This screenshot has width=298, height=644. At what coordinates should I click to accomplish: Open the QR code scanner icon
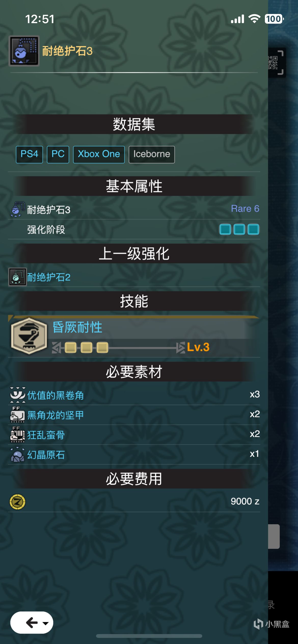[x=276, y=63]
